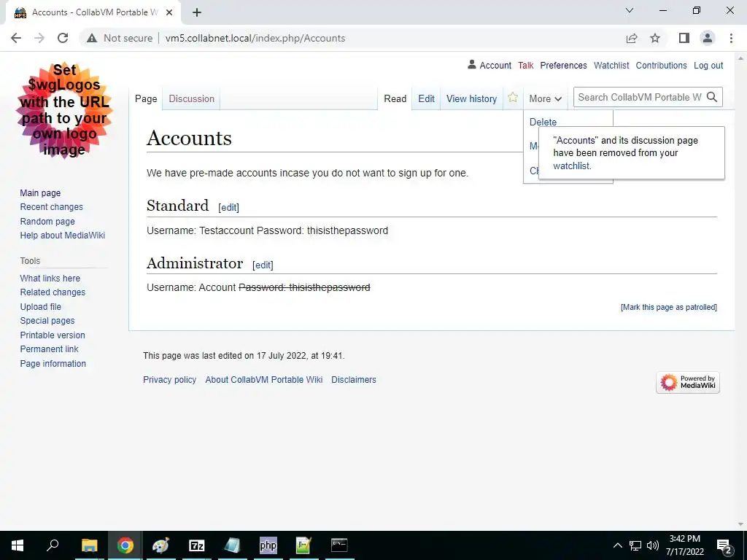Open Page information link
Image resolution: width=747 pixels, height=560 pixels.
tap(53, 363)
